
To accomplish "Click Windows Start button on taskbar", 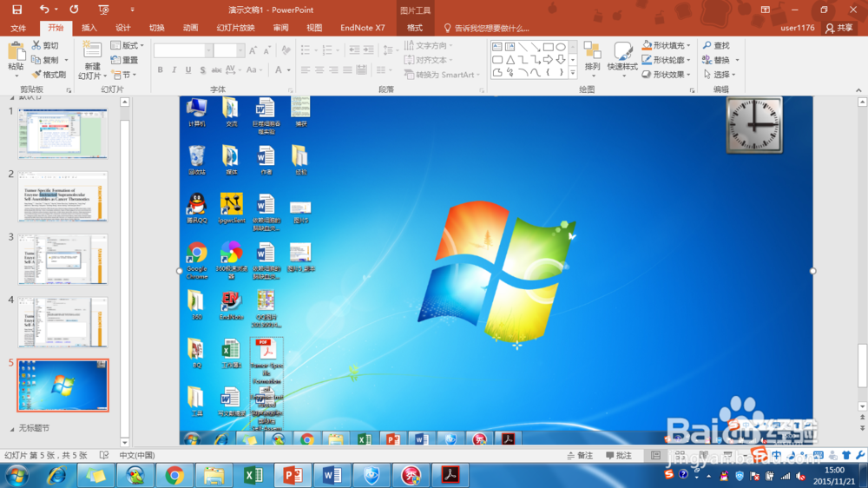I will tap(17, 475).
